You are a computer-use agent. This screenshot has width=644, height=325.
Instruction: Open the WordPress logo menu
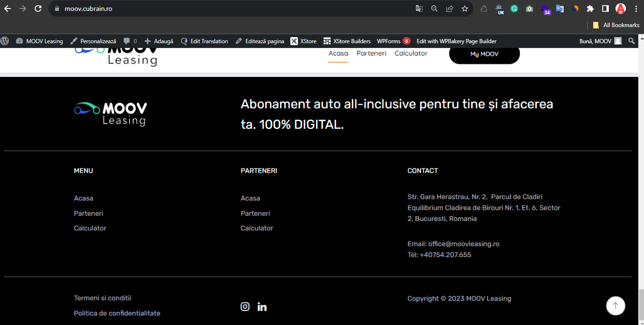[5, 41]
